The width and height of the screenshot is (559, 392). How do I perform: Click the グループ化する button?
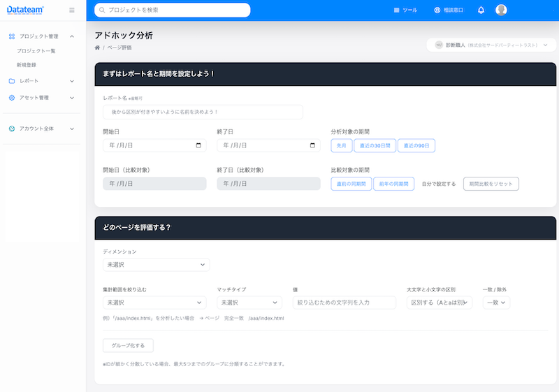[x=128, y=345]
